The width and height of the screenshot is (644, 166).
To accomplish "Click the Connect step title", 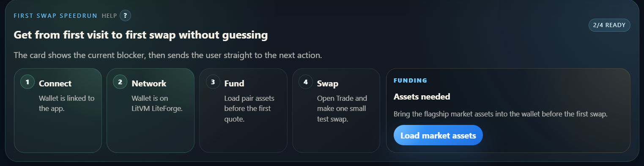I will point(55,83).
